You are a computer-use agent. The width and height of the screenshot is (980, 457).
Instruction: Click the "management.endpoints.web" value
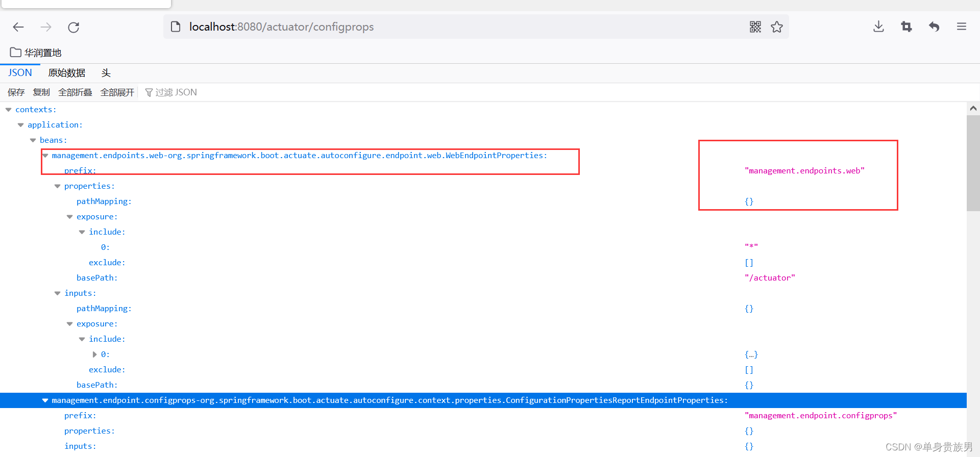[804, 171]
